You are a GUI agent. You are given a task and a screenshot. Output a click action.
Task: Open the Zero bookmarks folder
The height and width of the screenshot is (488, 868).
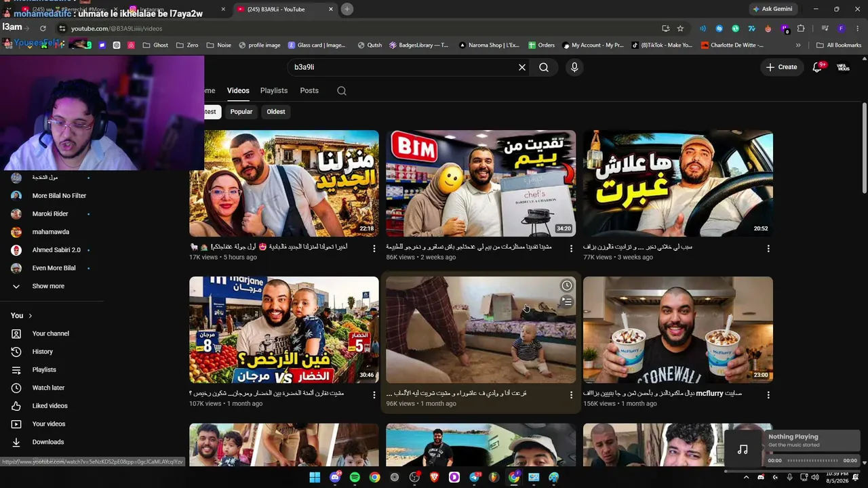click(x=187, y=45)
